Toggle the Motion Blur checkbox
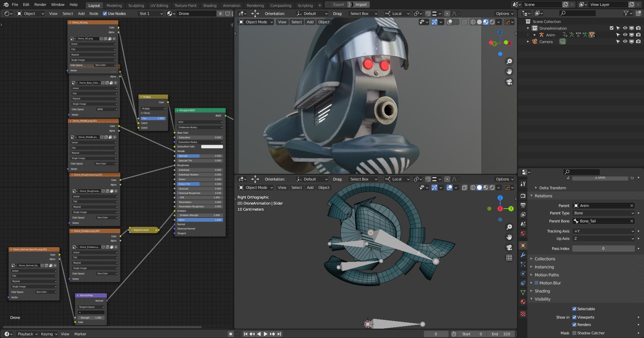 pyautogui.click(x=536, y=283)
